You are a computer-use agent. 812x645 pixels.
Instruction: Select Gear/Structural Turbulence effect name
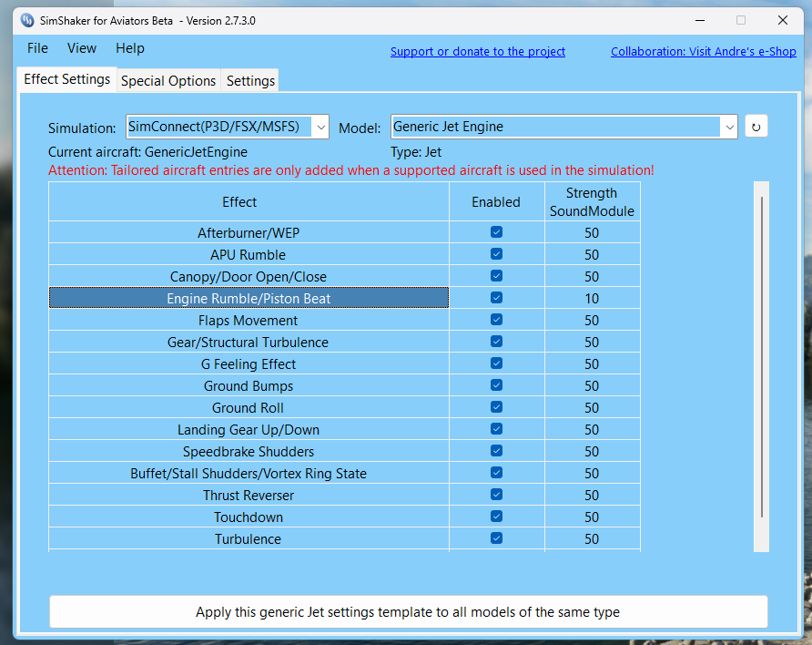[x=249, y=342]
